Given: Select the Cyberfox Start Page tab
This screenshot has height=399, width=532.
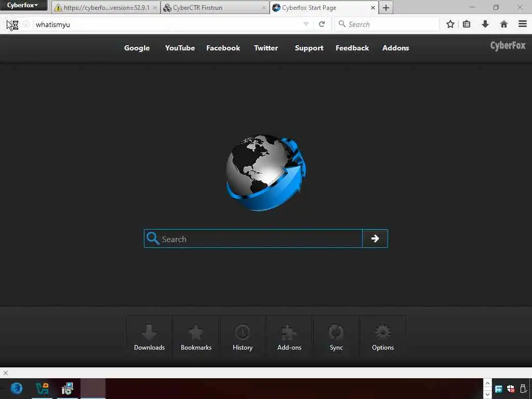Looking at the screenshot, I should 324,7.
